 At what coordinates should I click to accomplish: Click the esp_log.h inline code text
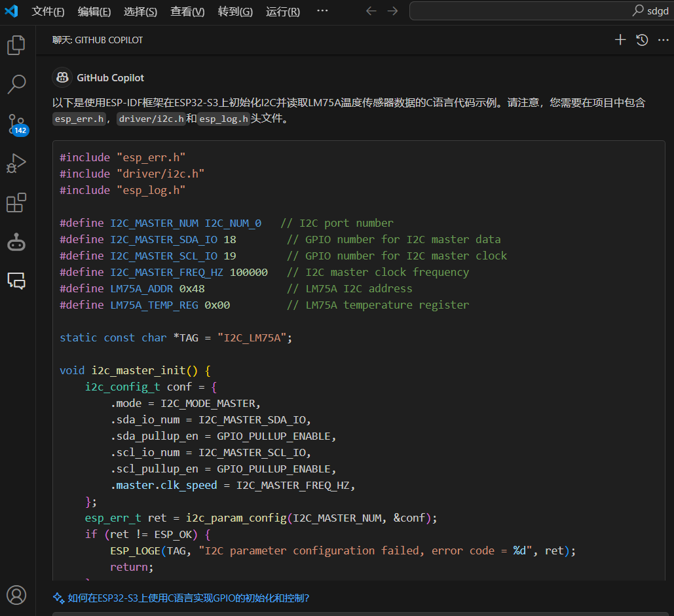tap(223, 119)
